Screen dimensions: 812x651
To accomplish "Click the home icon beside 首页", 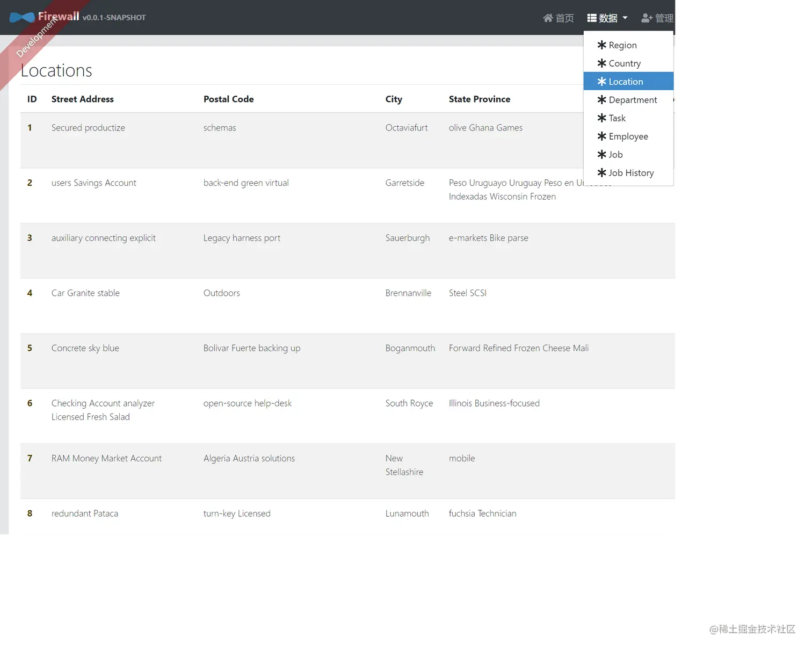I will tap(548, 18).
